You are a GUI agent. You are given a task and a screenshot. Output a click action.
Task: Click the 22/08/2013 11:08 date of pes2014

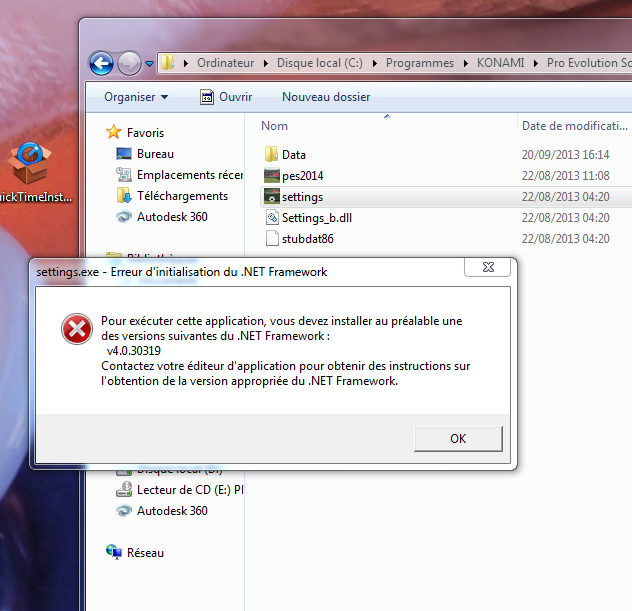click(565, 176)
